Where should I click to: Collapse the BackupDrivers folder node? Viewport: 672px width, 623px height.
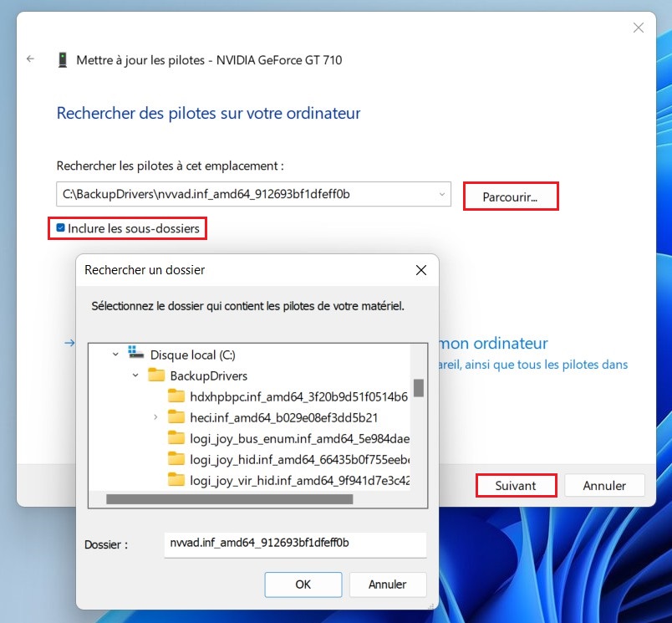135,375
